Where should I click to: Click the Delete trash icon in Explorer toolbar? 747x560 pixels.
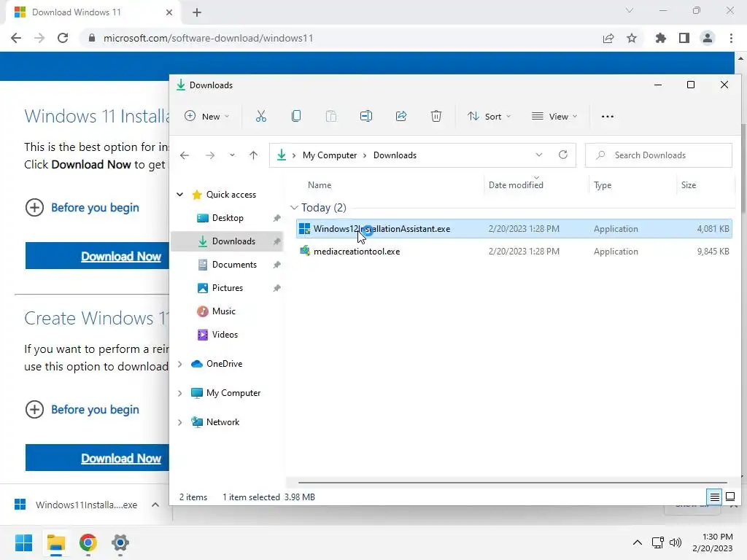coord(436,116)
